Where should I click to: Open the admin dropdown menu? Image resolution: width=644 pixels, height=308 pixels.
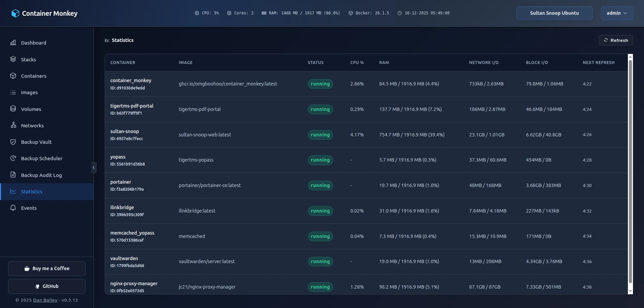point(616,13)
